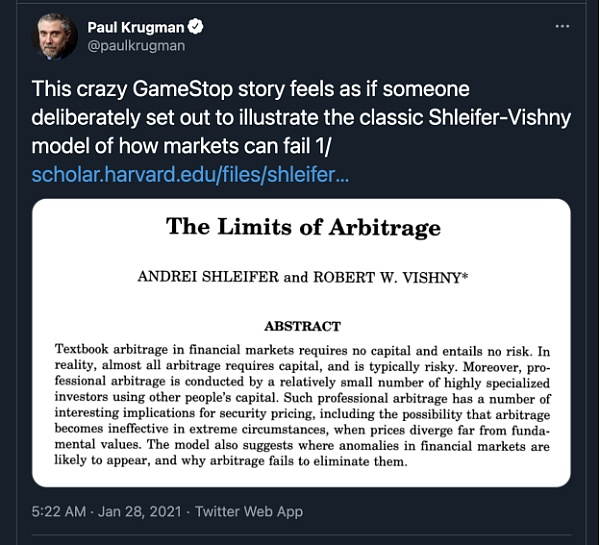600x545 pixels.
Task: Click the ABSTRACT heading
Action: point(302,326)
